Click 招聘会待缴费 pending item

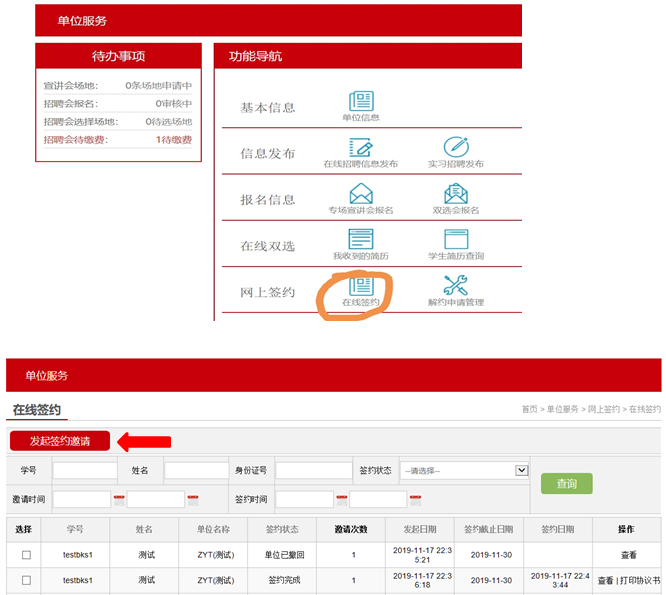click(118, 140)
